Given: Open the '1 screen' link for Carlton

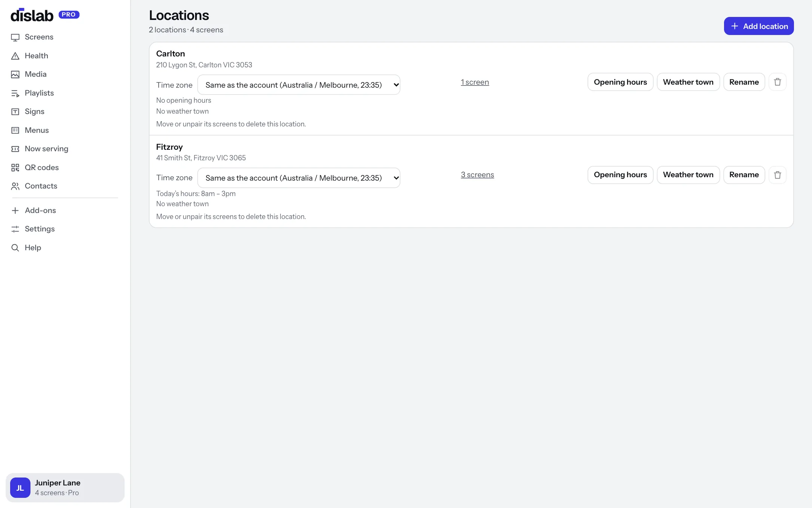Looking at the screenshot, I should click(x=475, y=82).
